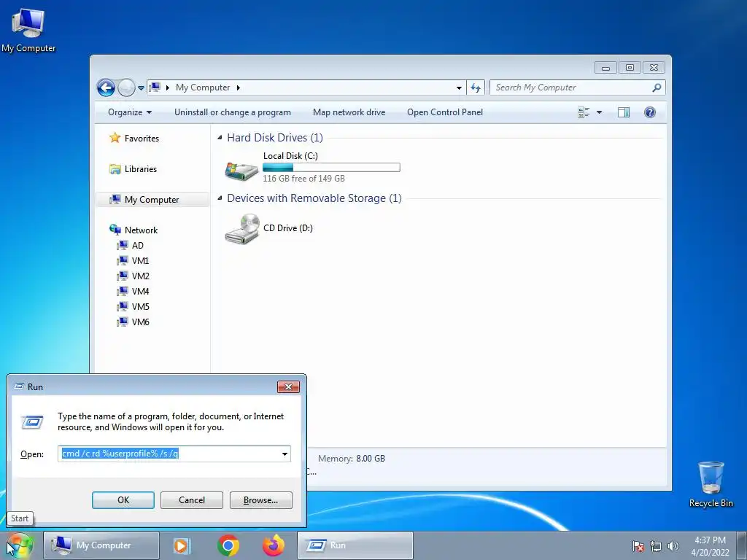The height and width of the screenshot is (560, 747).
Task: Close the Run dialog with X
Action: [288, 386]
